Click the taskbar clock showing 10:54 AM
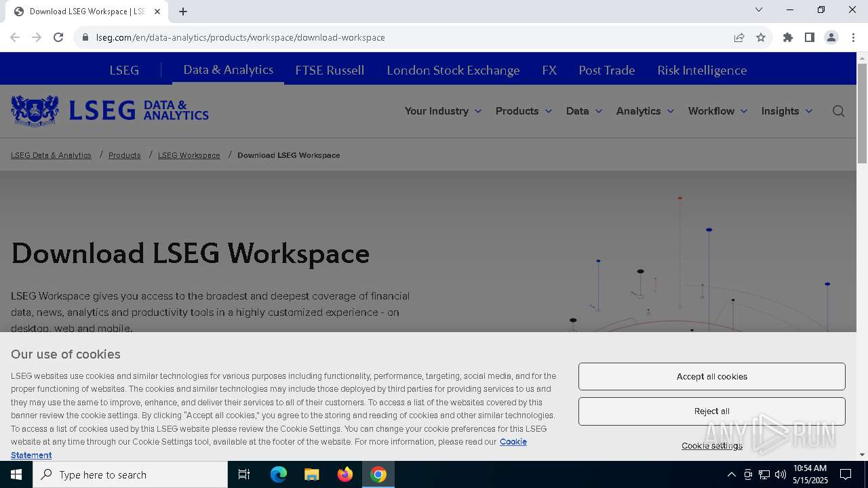The height and width of the screenshot is (488, 868). point(810,474)
